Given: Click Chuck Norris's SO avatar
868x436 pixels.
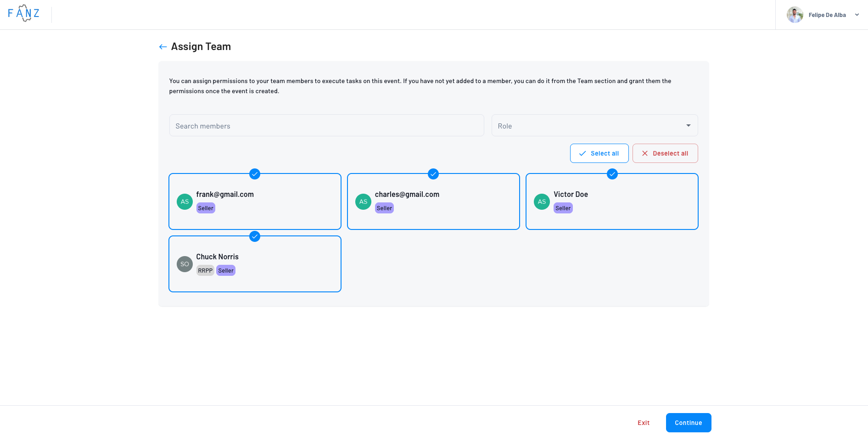Looking at the screenshot, I should point(185,264).
